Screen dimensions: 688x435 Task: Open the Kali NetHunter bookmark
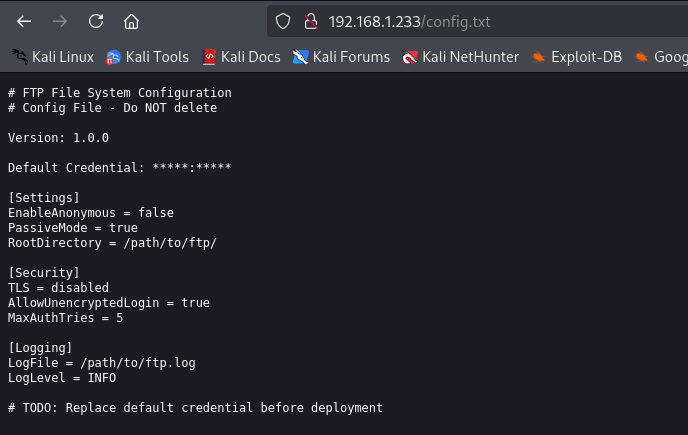pos(470,57)
